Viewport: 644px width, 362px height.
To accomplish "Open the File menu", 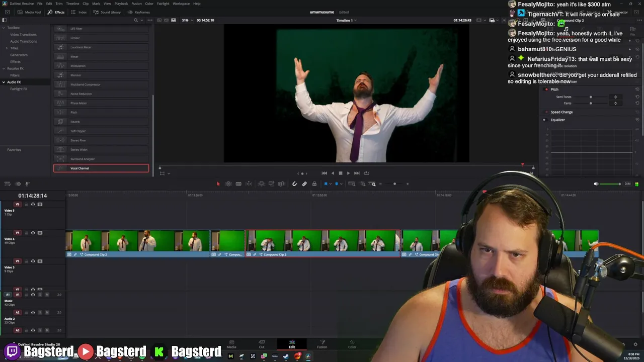I will point(40,4).
